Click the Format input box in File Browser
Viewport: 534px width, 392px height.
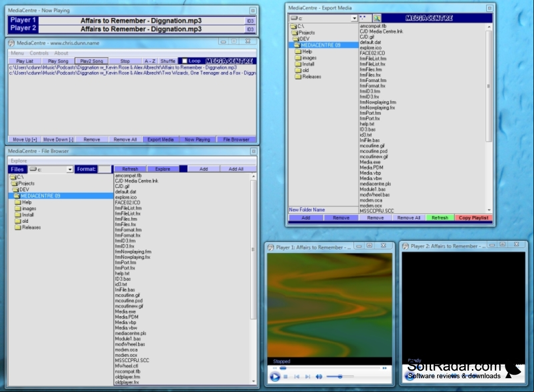point(104,169)
